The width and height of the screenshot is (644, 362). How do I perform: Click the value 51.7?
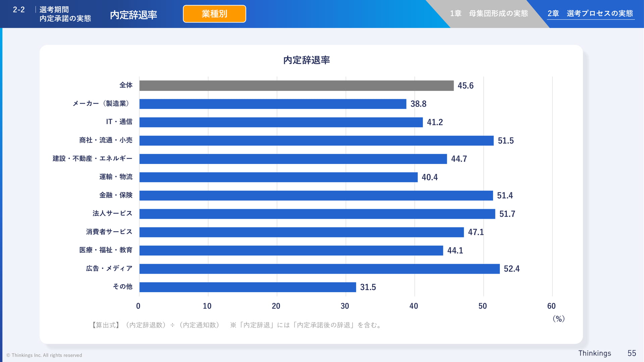pos(507,214)
